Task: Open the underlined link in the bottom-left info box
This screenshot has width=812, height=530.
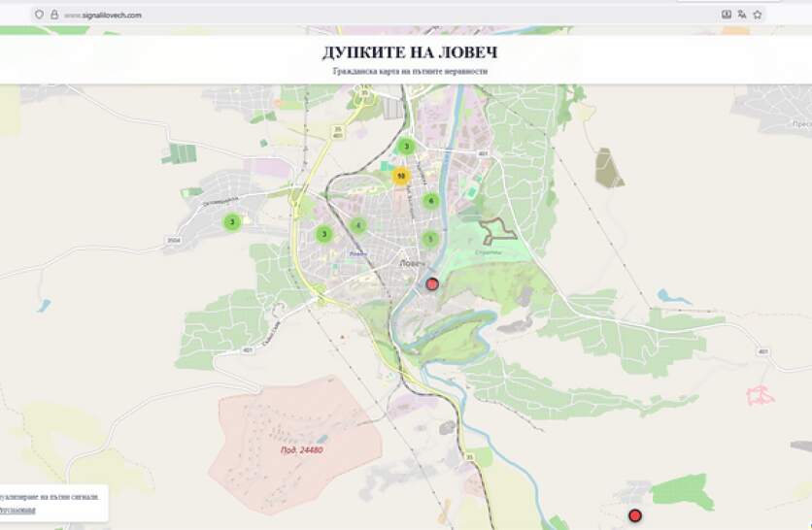Action: click(17, 510)
